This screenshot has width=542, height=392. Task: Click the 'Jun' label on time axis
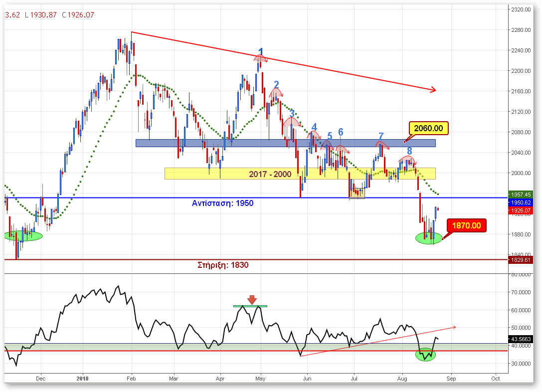point(307,379)
